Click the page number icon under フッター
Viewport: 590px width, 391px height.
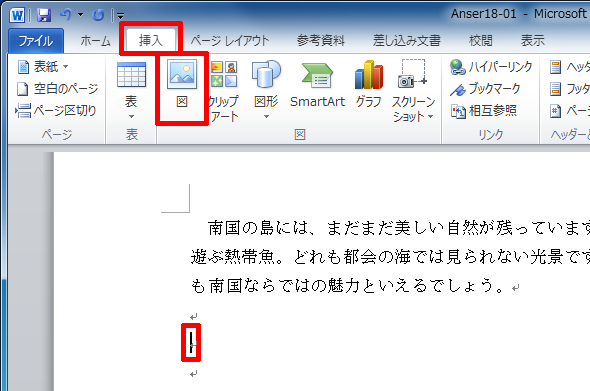click(x=555, y=111)
